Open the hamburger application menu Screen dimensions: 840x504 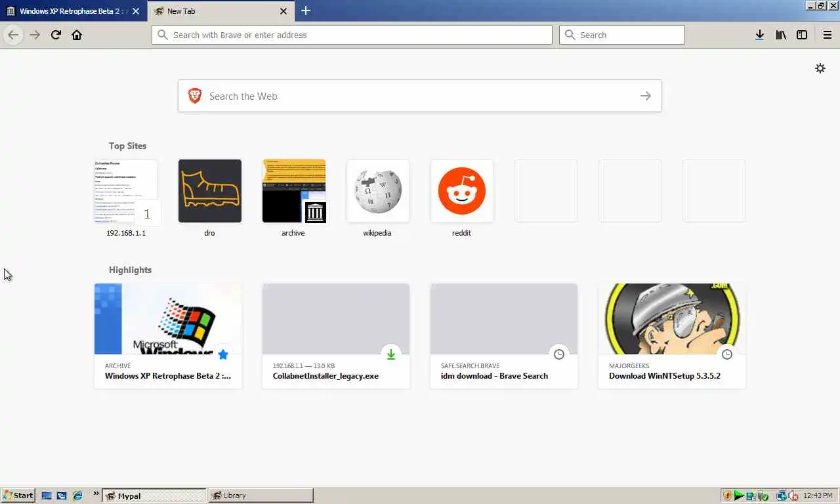coord(828,35)
